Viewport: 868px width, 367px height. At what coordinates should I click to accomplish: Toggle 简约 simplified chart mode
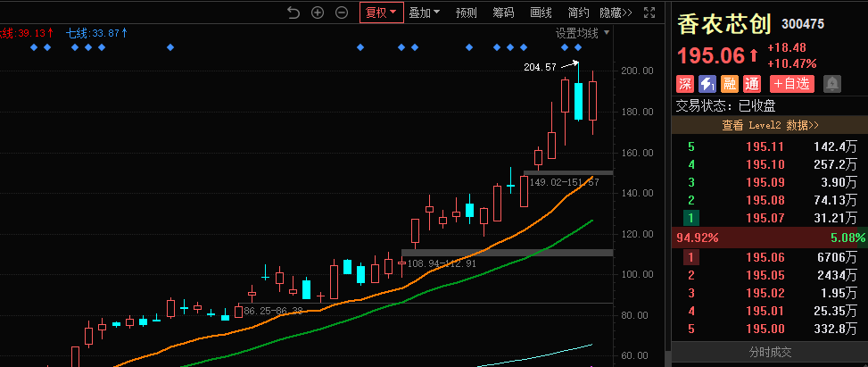point(578,12)
